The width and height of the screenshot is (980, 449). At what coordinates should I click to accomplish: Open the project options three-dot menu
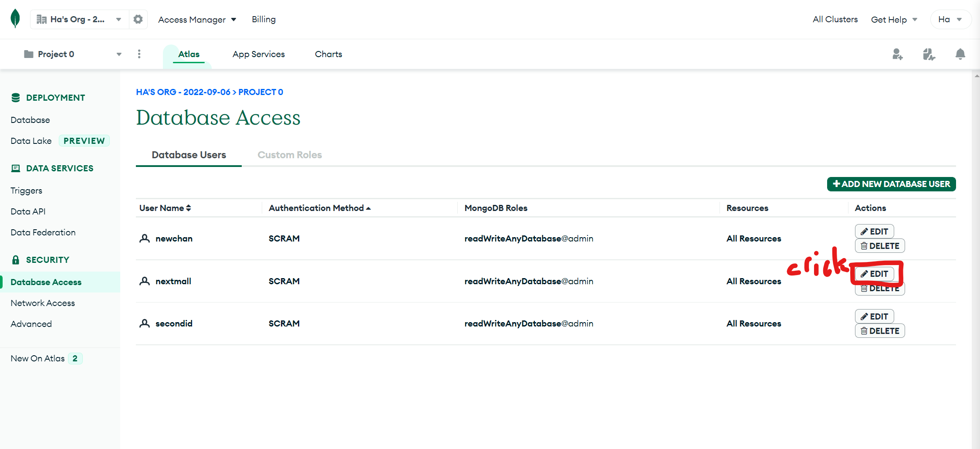pos(139,54)
